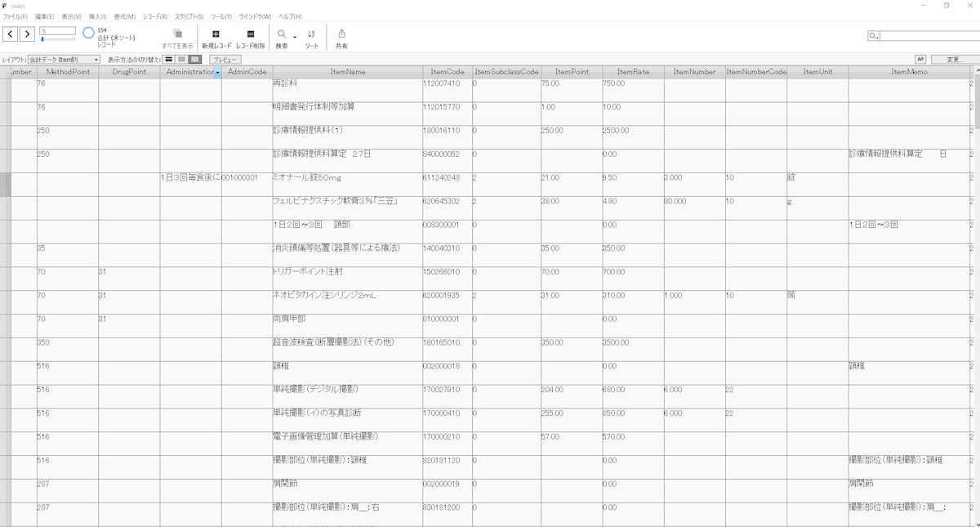Viewport: 980px width, 527px height.
Task: Select item code 611240248 cell
Action: pos(448,184)
